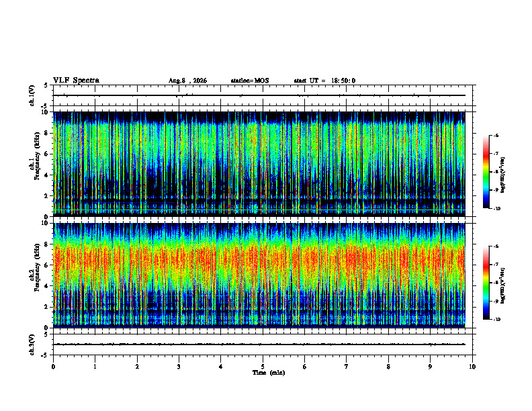Click the "-6" label on ch.1 color bar
This screenshot has height=411, width=532.
tap(496, 135)
